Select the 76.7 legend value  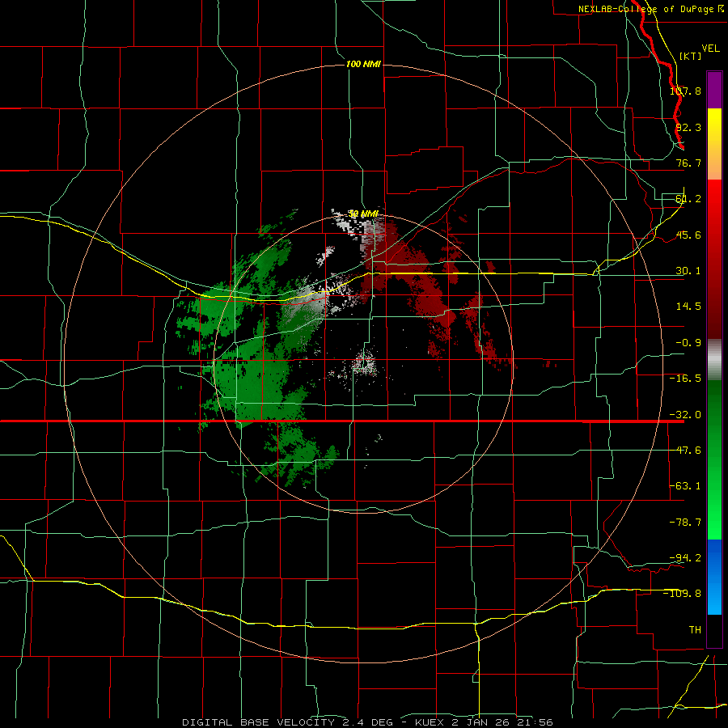point(688,163)
